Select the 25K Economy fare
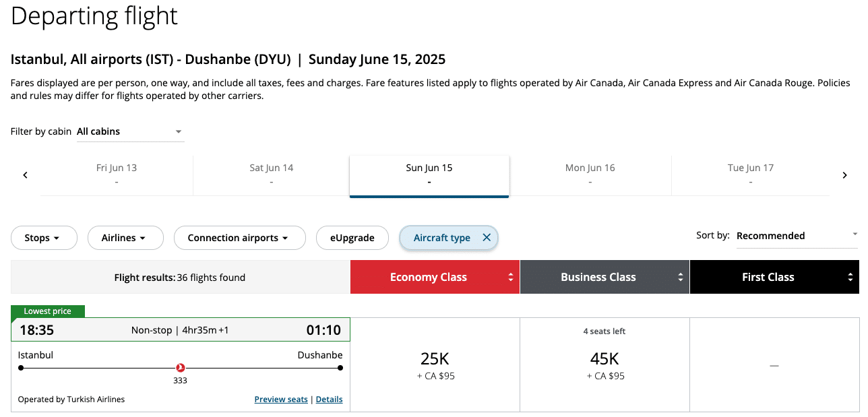The image size is (868, 417). [435, 364]
